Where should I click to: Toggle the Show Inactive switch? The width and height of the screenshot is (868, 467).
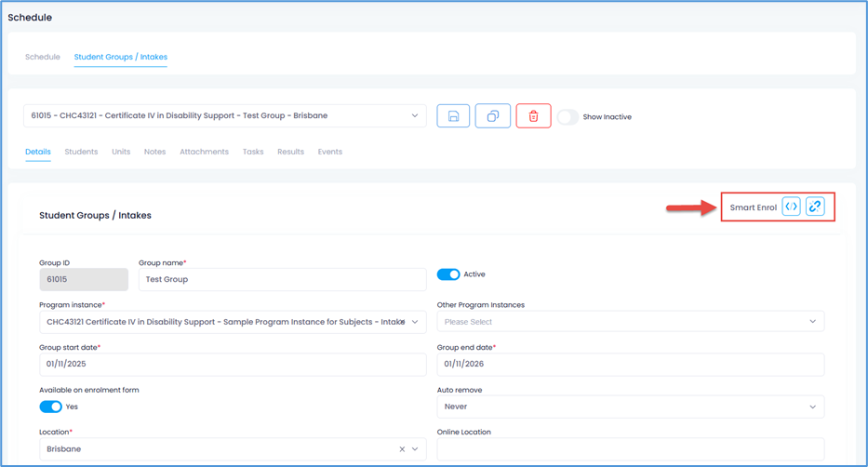(x=568, y=117)
